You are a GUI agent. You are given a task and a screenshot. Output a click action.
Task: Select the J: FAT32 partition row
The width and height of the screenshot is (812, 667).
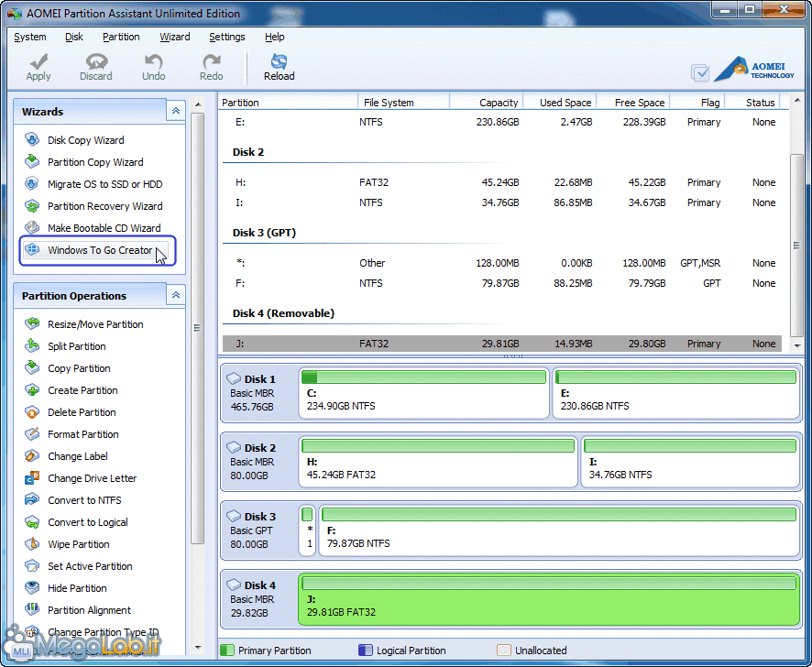[x=502, y=344]
